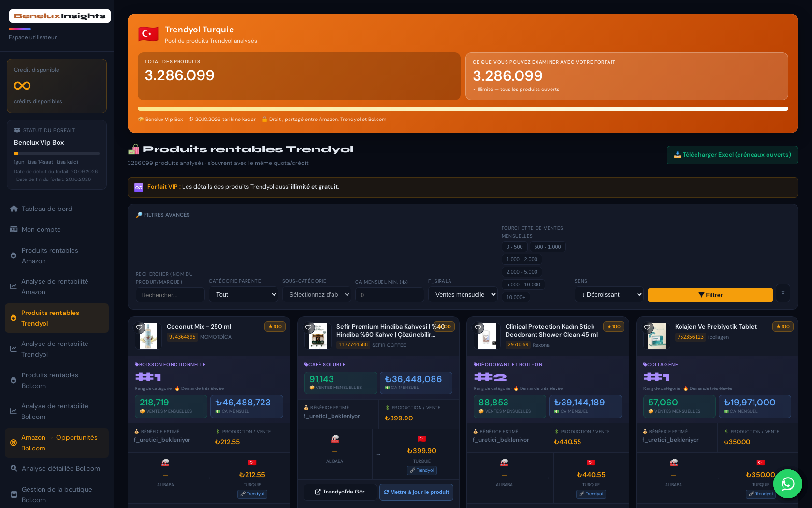Click the Turkish flag icon in header
Image resolution: width=812 pixels, height=508 pixels.
pos(148,34)
